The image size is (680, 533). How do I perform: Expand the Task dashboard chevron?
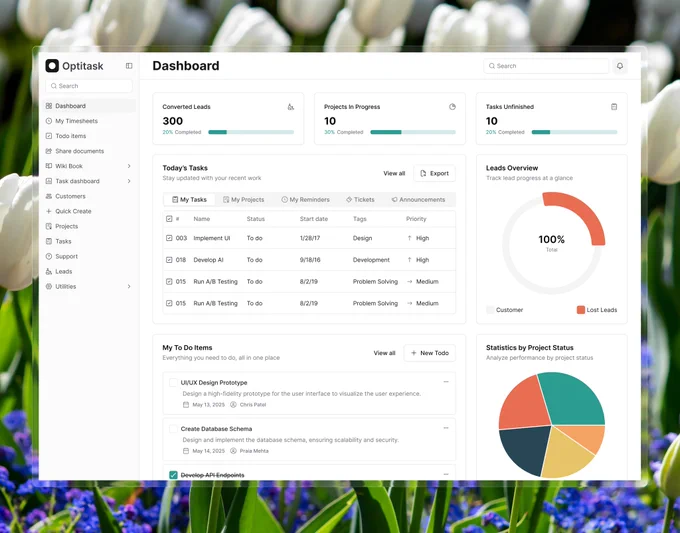129,181
